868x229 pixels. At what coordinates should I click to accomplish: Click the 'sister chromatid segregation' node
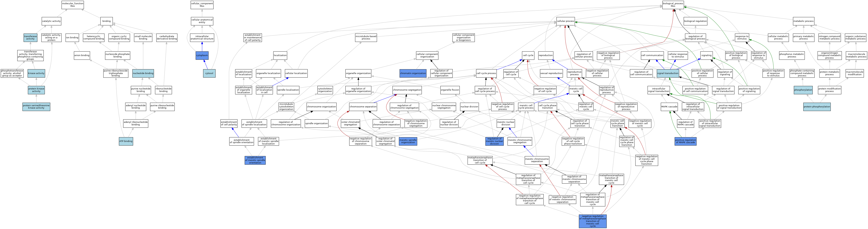tap(350, 123)
